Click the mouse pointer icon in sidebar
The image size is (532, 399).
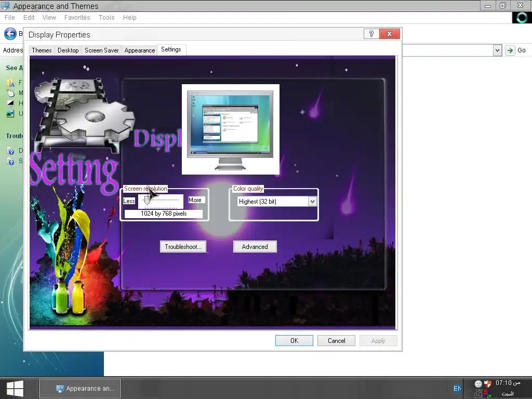pos(10,93)
